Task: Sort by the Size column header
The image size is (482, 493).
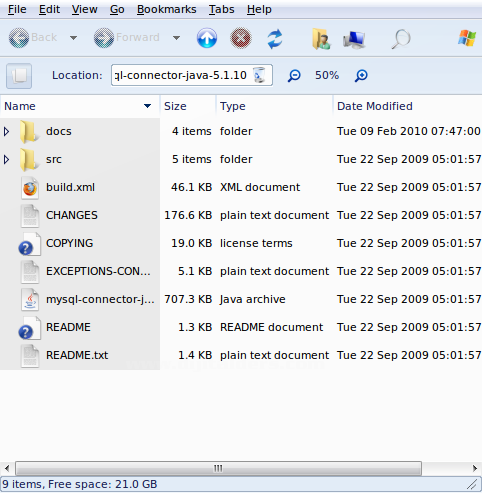Action: 188,106
